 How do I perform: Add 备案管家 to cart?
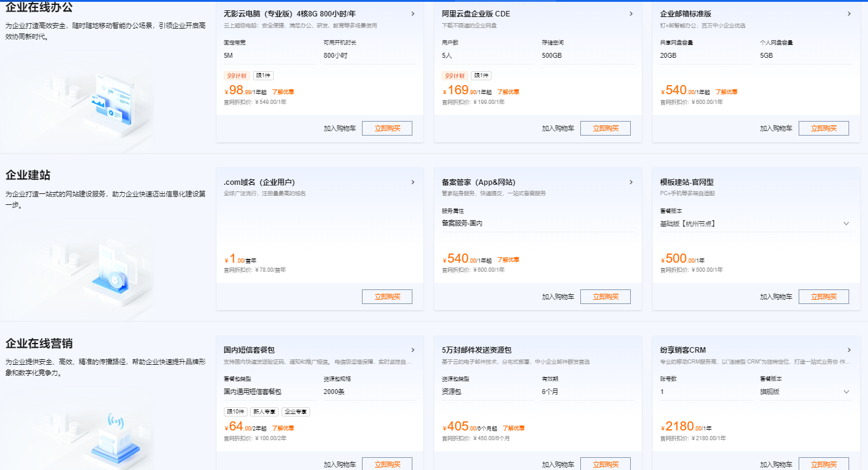(558, 297)
